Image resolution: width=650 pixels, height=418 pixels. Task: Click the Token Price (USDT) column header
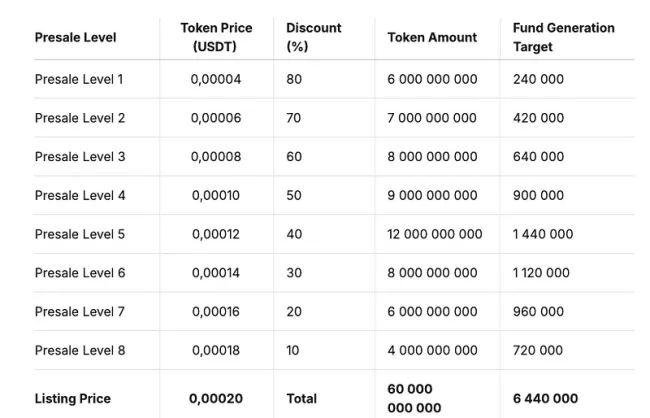pyautogui.click(x=216, y=37)
